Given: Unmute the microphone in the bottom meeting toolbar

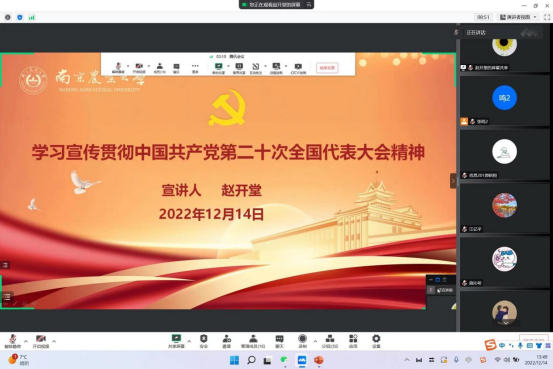Looking at the screenshot, I should point(13,341).
